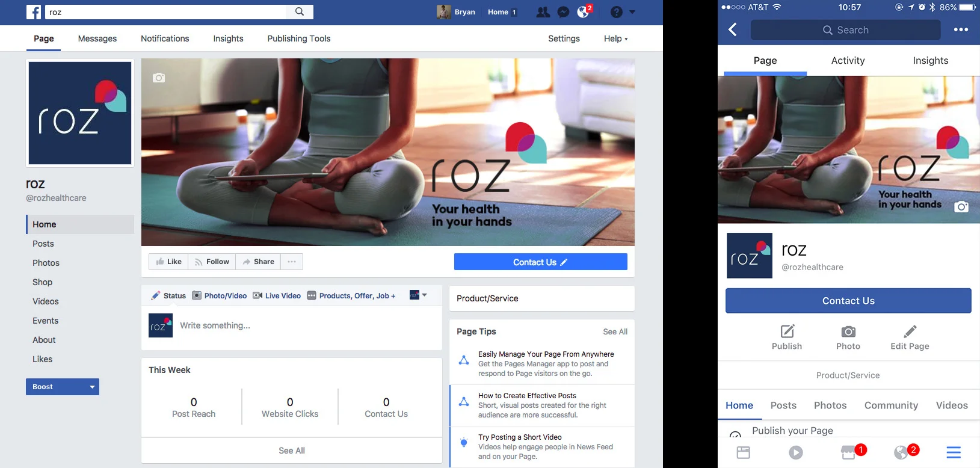This screenshot has height=468, width=980.
Task: Click the roz profile picture thumbnail
Action: (80, 113)
